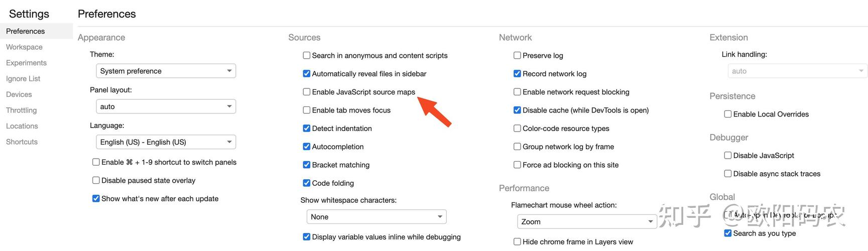Tick Search in anonymous and content scripts

point(307,56)
